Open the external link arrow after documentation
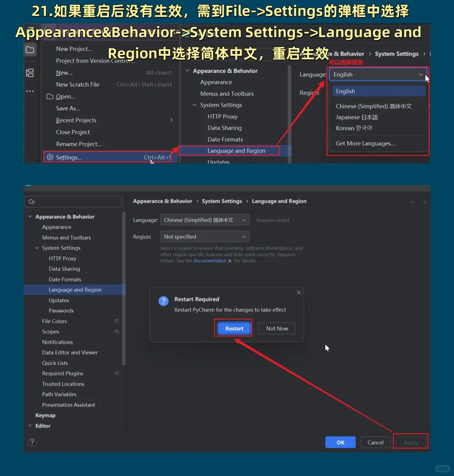454x476 pixels. [230, 261]
